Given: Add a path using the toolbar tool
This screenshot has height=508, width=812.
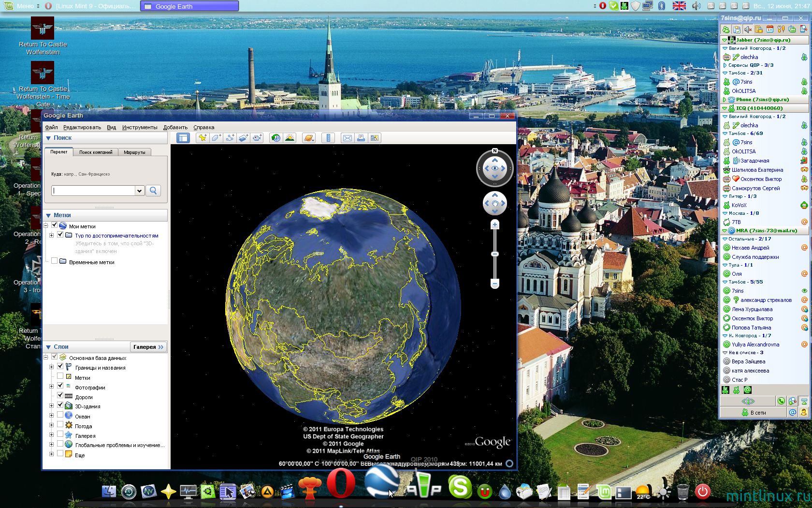Looking at the screenshot, I should tap(230, 138).
